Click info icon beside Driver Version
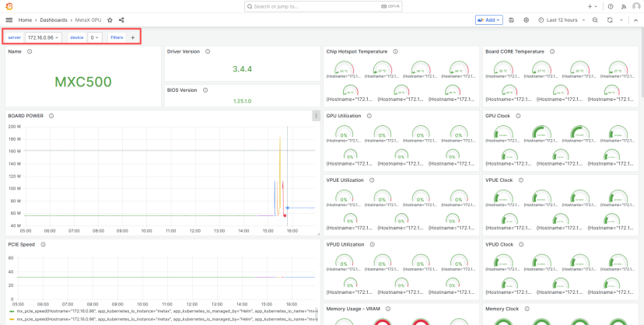The width and height of the screenshot is (644, 325). coord(208,51)
